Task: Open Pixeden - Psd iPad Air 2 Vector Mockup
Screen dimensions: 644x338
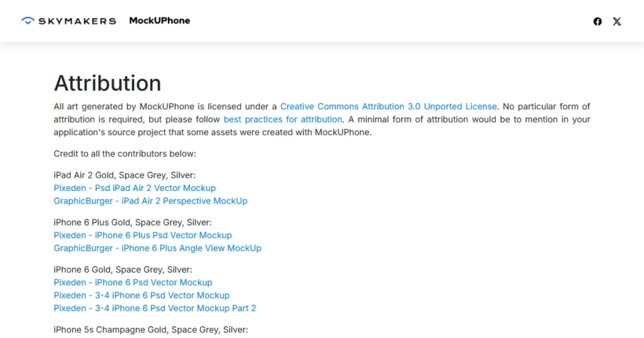Action: (135, 188)
